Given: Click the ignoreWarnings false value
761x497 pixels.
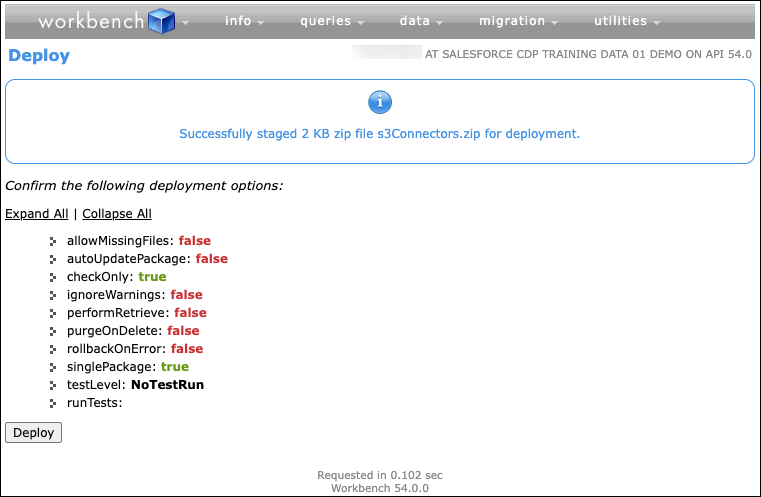Looking at the screenshot, I should pos(186,295).
